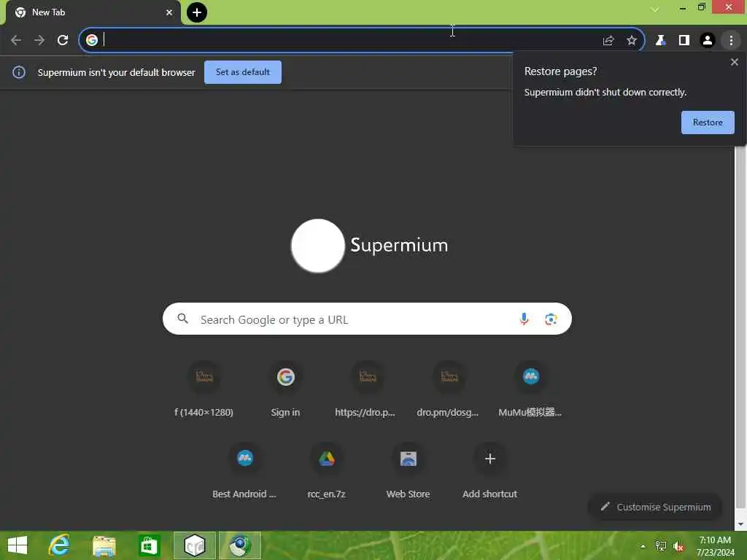Click the Search Google or type a URL box
The image size is (747, 560).
pyautogui.click(x=367, y=319)
